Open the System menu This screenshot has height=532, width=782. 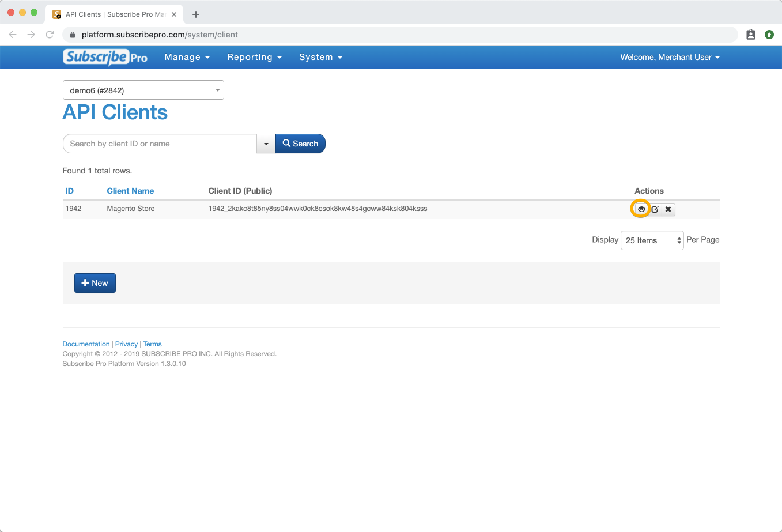pos(320,57)
